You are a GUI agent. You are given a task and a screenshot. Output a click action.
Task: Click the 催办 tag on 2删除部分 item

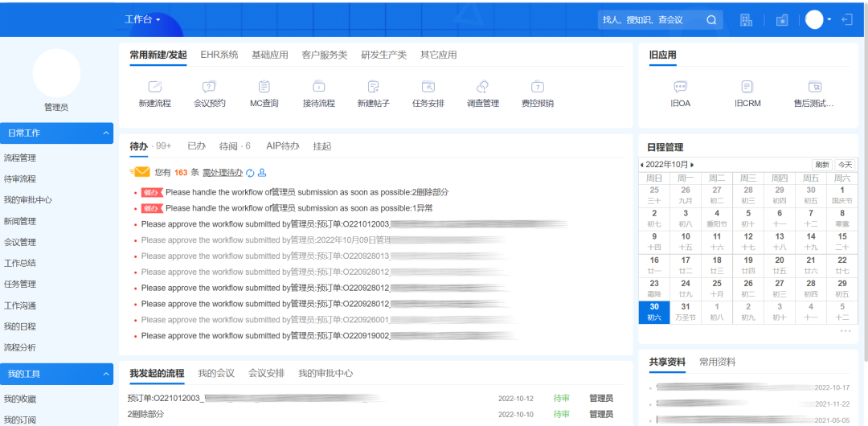click(152, 192)
